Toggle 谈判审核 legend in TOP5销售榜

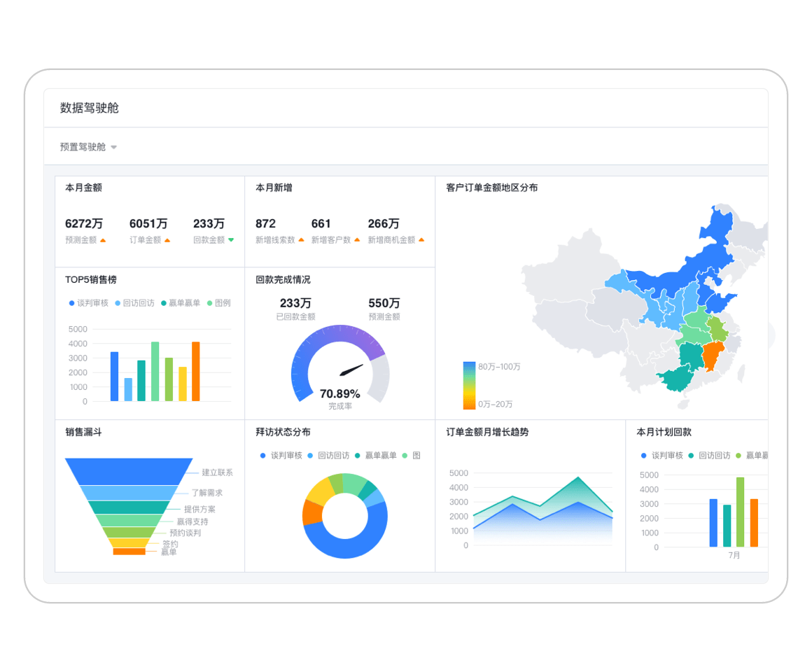[88, 303]
